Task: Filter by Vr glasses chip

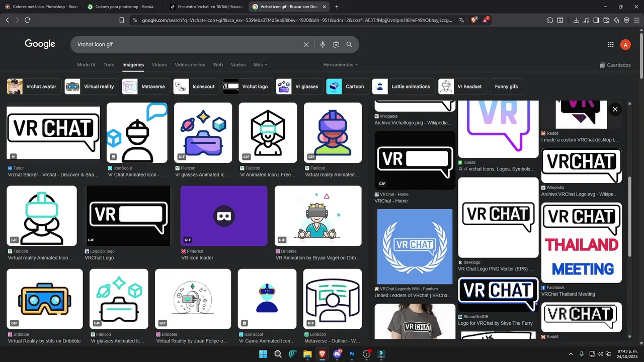Action: [299, 86]
